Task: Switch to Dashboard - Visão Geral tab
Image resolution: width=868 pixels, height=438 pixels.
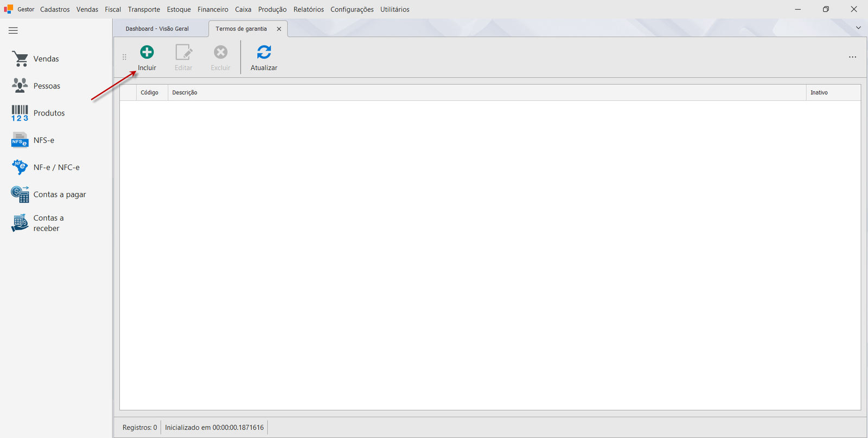Action: tap(157, 29)
